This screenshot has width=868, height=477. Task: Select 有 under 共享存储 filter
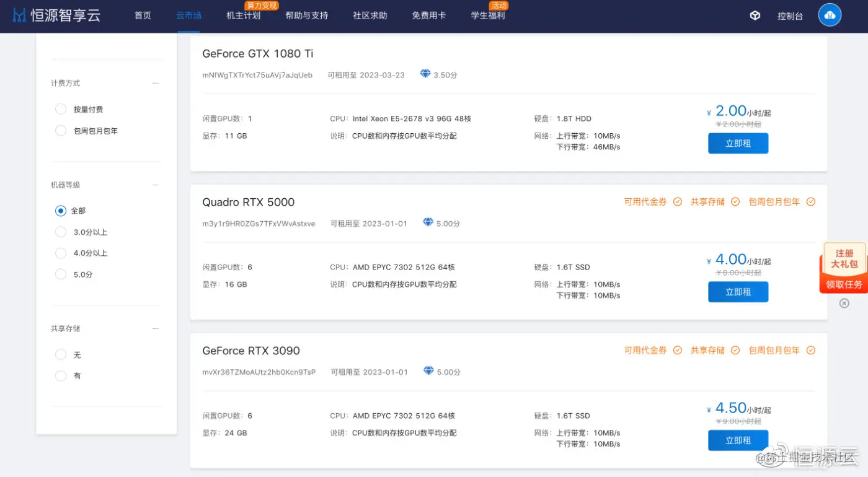pos(61,376)
